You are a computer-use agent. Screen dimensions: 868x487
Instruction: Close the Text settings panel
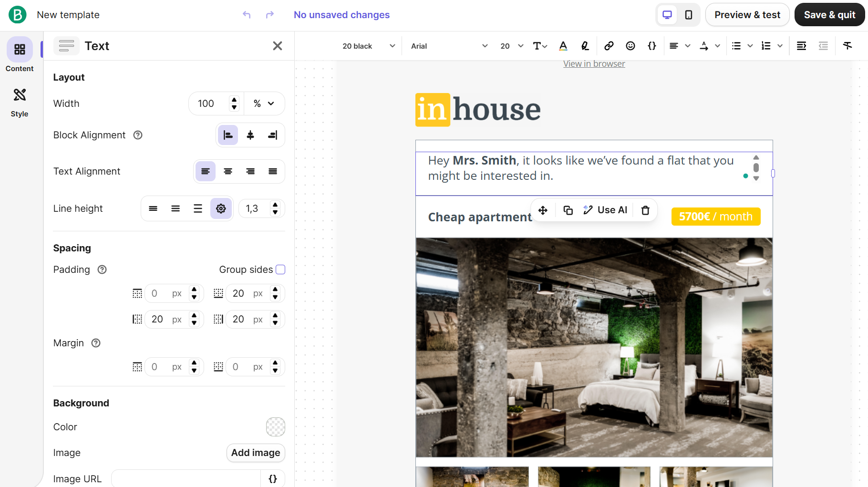[278, 46]
